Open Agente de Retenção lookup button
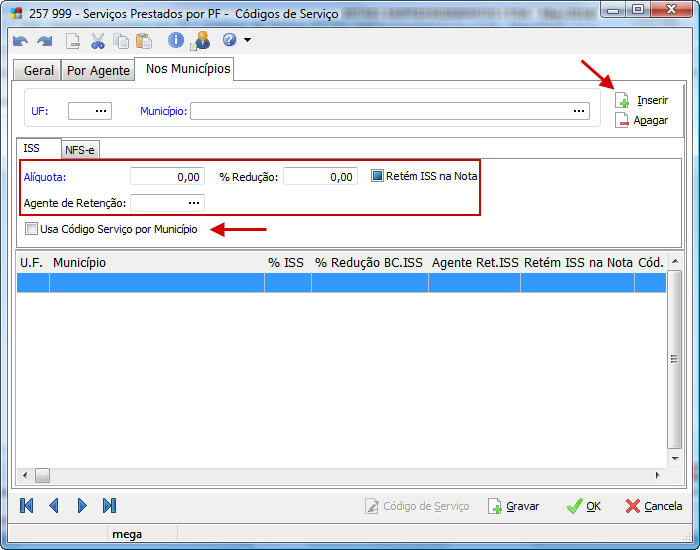700x550 pixels. tap(194, 203)
